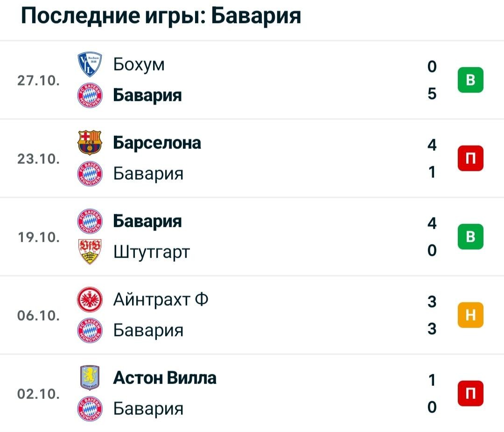Click the Barcelona club crest
The height and width of the screenshot is (432, 504).
(x=90, y=143)
